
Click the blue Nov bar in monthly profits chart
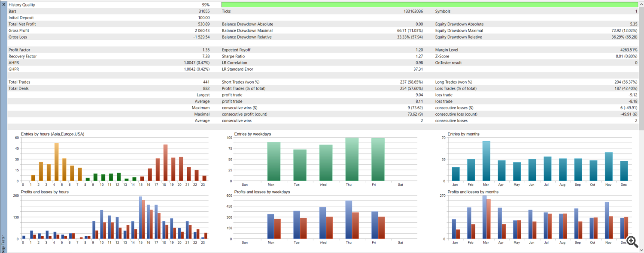pyautogui.click(x=607, y=220)
